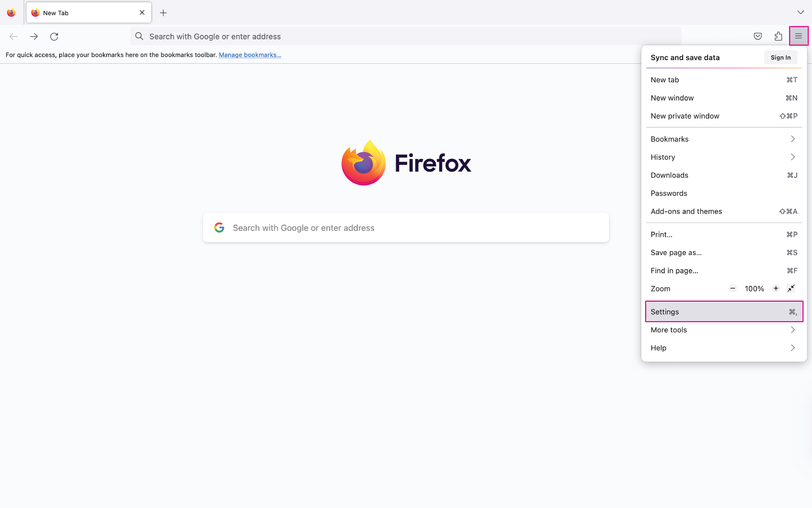Close the New Tab tab
Viewport: 812px width, 508px height.
tap(142, 12)
